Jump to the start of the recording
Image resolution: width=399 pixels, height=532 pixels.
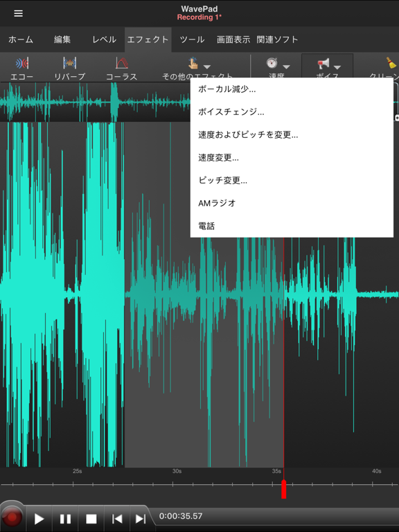click(x=117, y=519)
